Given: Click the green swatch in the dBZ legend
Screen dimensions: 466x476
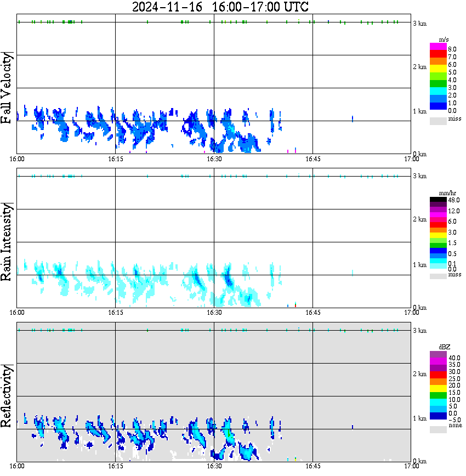Looking at the screenshot, I should [438, 395].
